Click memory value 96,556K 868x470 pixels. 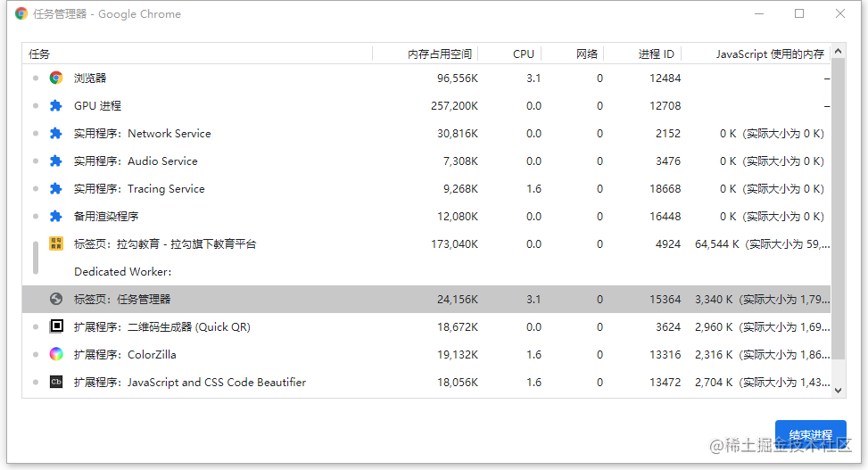point(458,78)
